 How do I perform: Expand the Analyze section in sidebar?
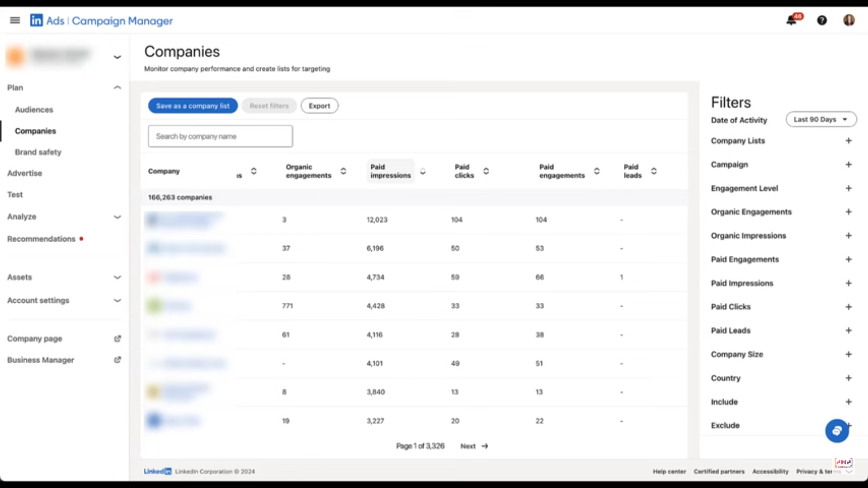coord(117,217)
